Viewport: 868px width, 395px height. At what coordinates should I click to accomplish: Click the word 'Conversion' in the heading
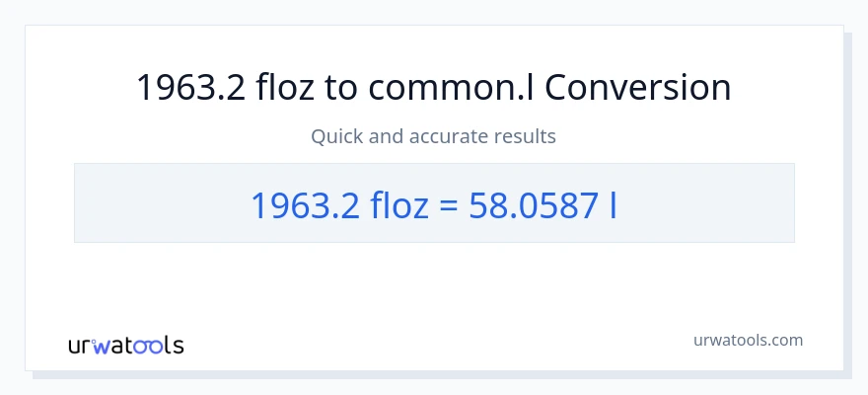(638, 88)
